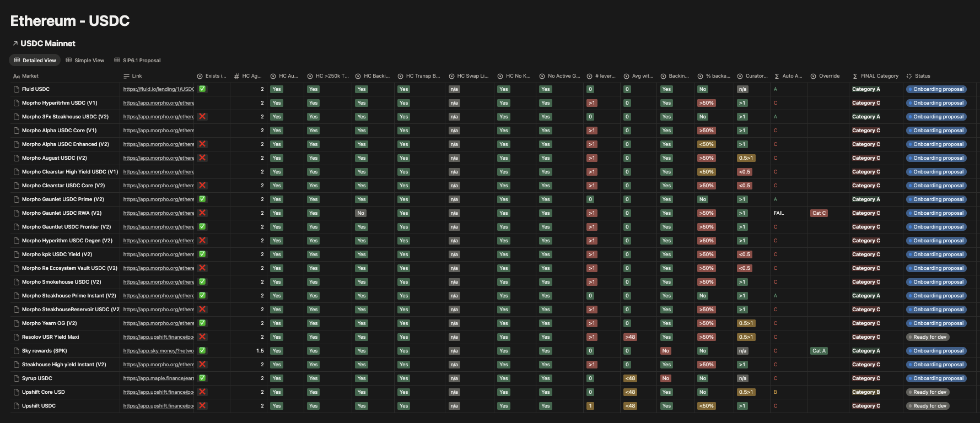Click green check mark in Fluid USDC row
The width and height of the screenshot is (980, 423).
point(202,89)
